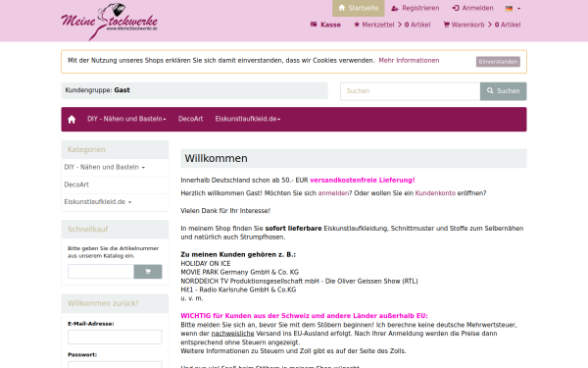
Task: Click the Kundenkonto link in welcome text
Action: coord(435,193)
